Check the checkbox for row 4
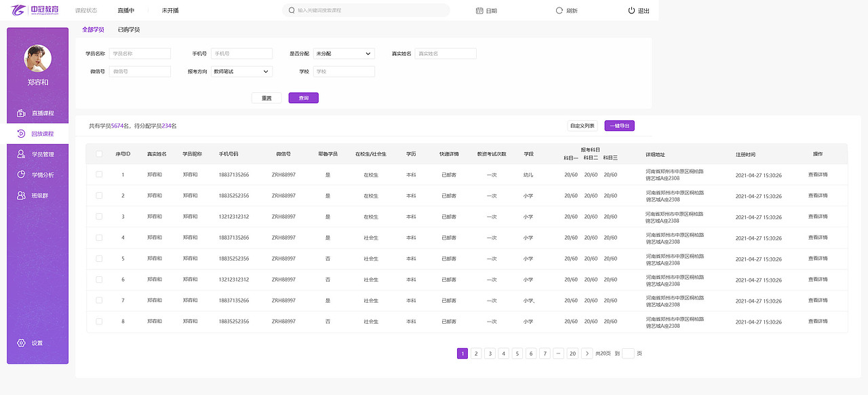Screen dimensions: 868x395 [99, 238]
